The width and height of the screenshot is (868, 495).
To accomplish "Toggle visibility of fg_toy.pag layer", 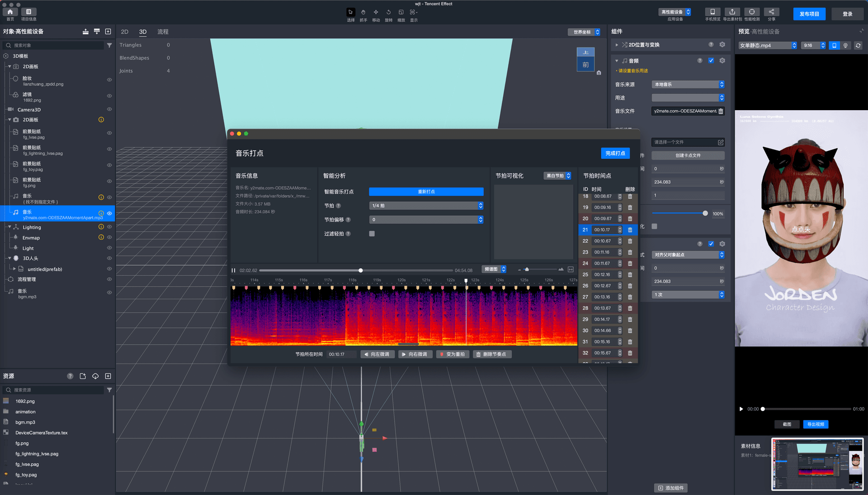I will [x=109, y=165].
